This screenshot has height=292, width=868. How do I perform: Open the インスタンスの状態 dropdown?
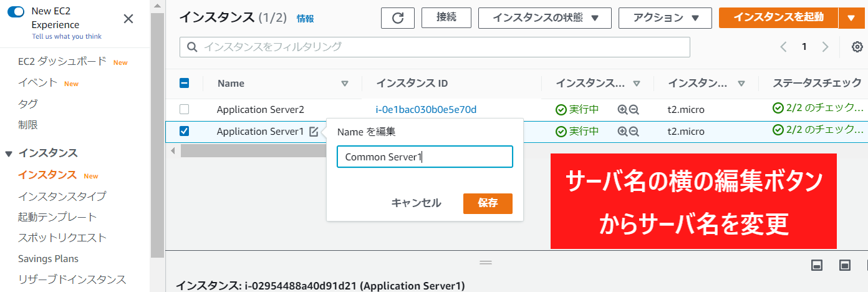544,18
